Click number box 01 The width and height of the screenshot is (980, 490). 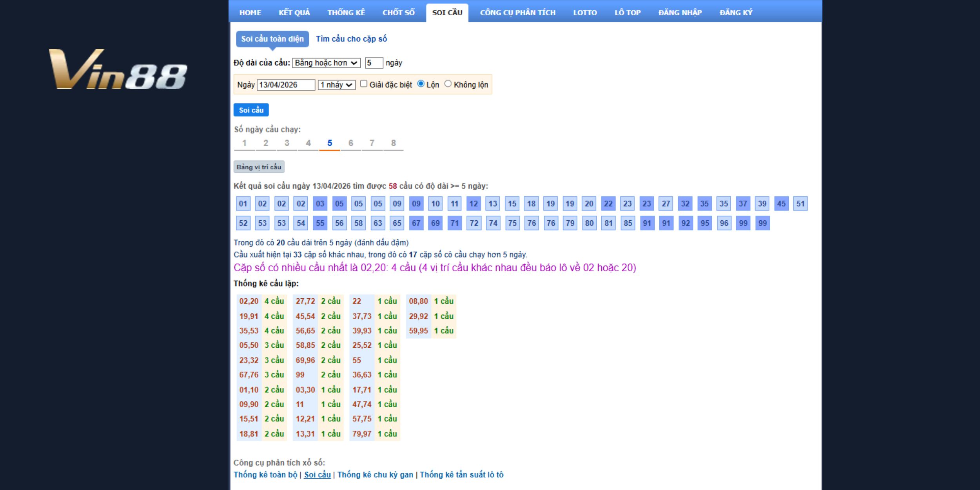click(243, 203)
